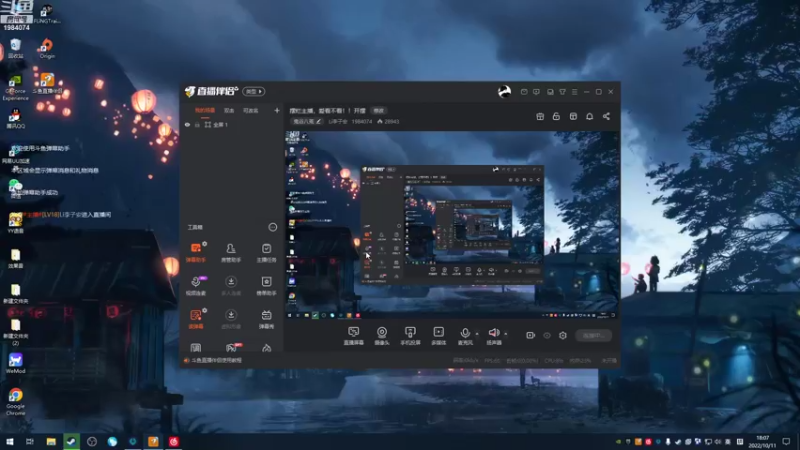Screen dimensions: 800x450
Task: Click the game controller icon in toolbox bottom row
Action: pyautogui.click(x=231, y=348)
